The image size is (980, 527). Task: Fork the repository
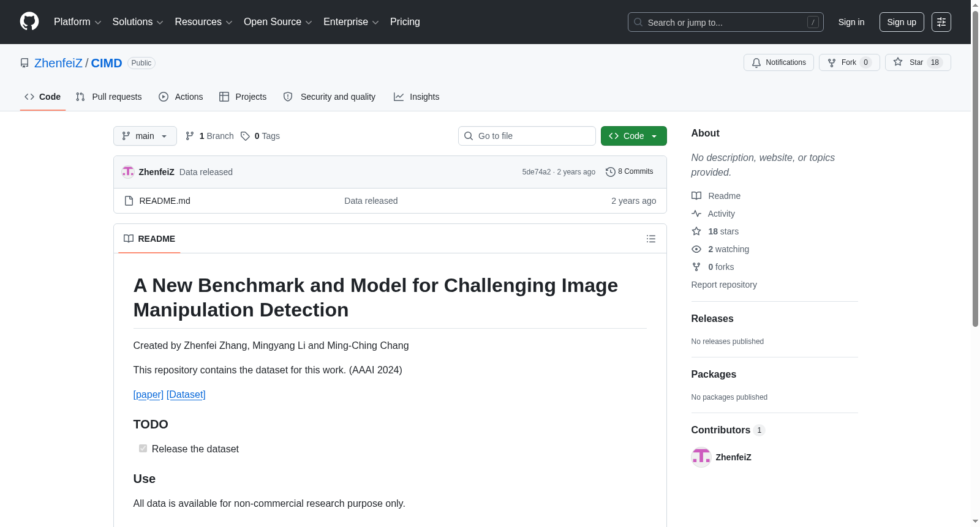[x=849, y=62]
